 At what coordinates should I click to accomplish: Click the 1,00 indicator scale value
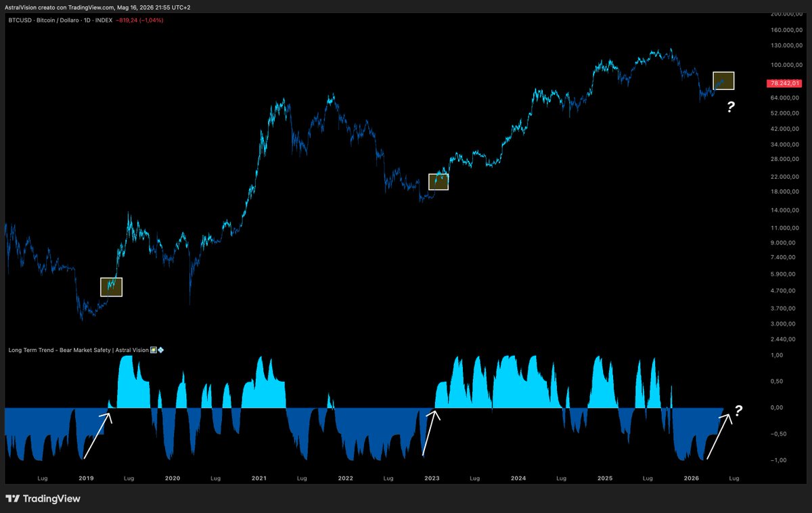(777, 355)
